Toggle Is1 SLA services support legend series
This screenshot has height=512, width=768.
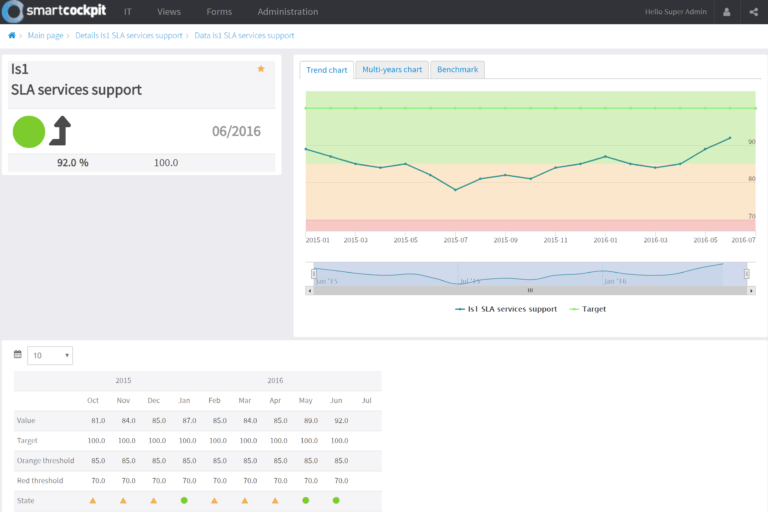pyautogui.click(x=506, y=309)
